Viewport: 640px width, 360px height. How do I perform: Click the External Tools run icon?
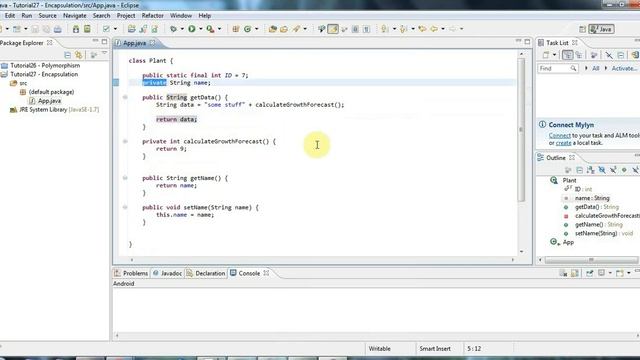click(x=210, y=29)
